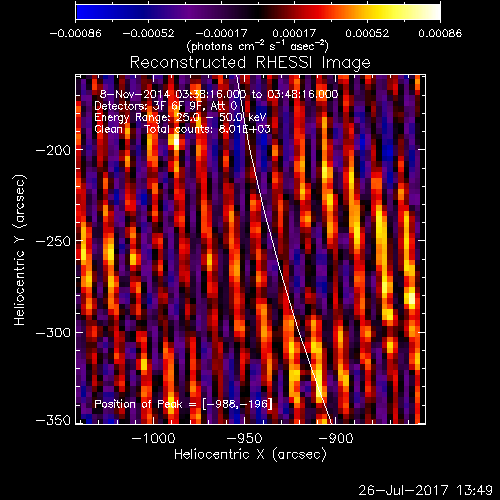
Task: Click the X-axis tick label -1000
Action: (154, 438)
